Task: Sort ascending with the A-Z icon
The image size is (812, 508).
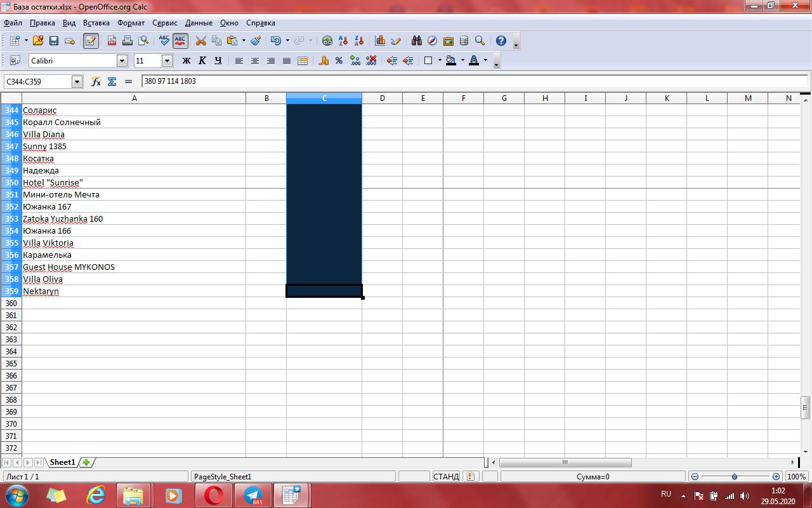Action: pyautogui.click(x=343, y=41)
